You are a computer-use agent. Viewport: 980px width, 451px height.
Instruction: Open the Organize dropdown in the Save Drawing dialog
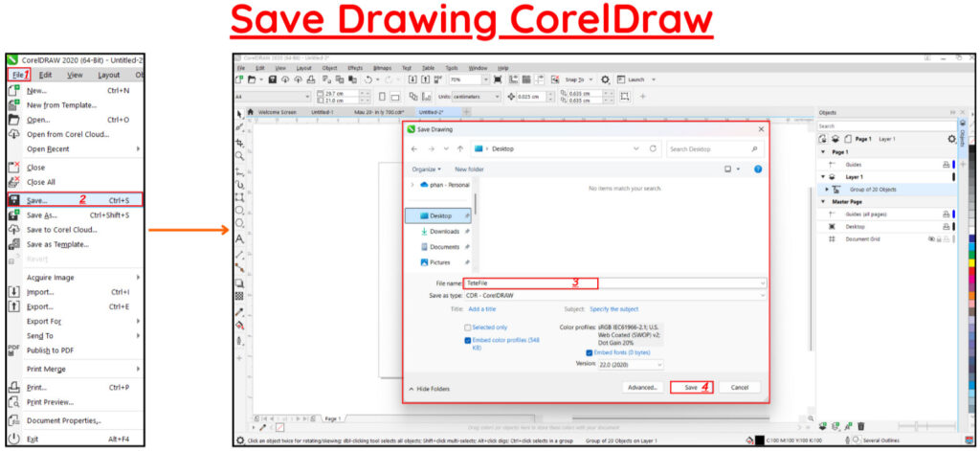click(426, 169)
